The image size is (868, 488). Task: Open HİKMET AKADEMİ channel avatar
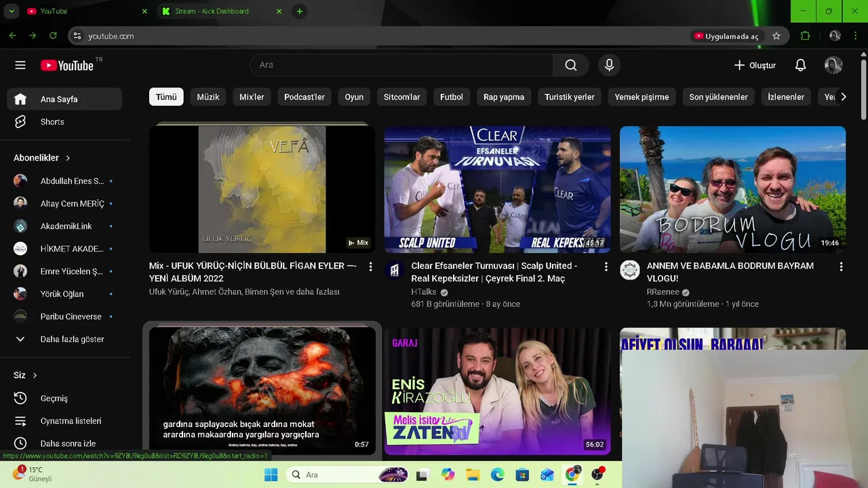point(20,249)
